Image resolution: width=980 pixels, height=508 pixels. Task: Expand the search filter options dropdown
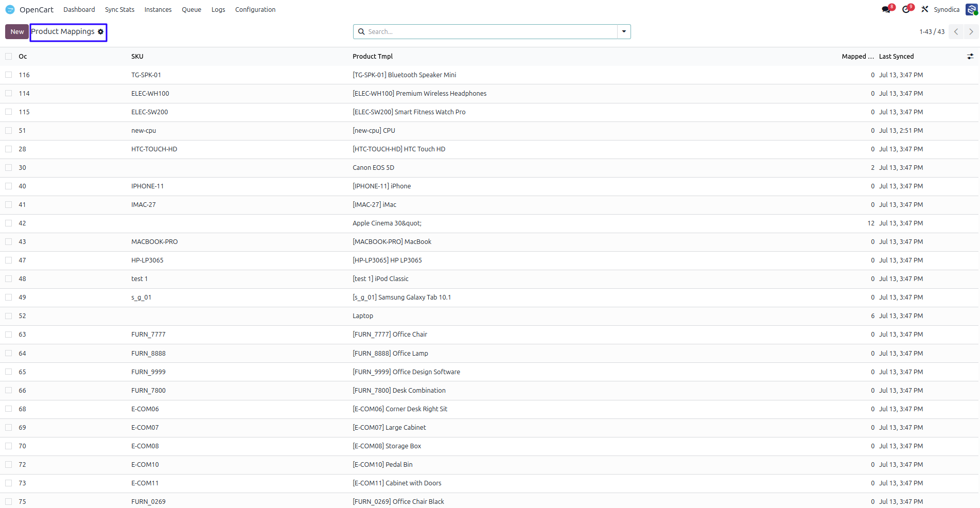click(x=624, y=32)
